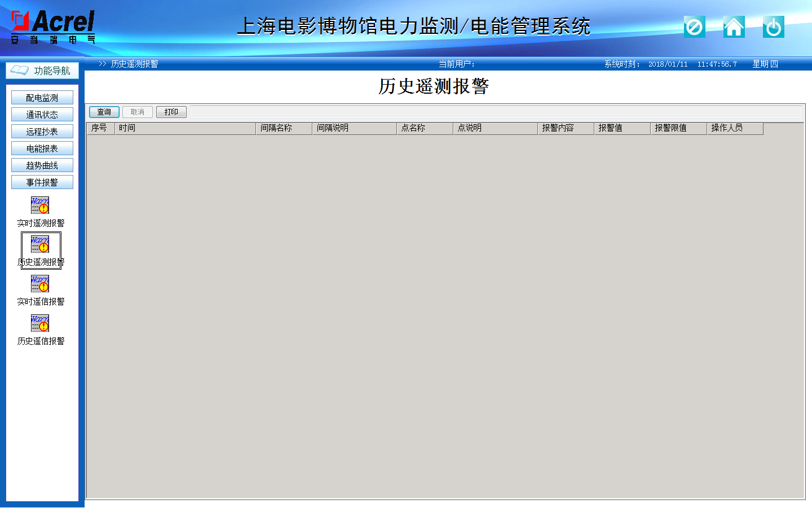Viewport: 812px width, 508px height.
Task: Click the 时间 column header
Action: coord(185,128)
